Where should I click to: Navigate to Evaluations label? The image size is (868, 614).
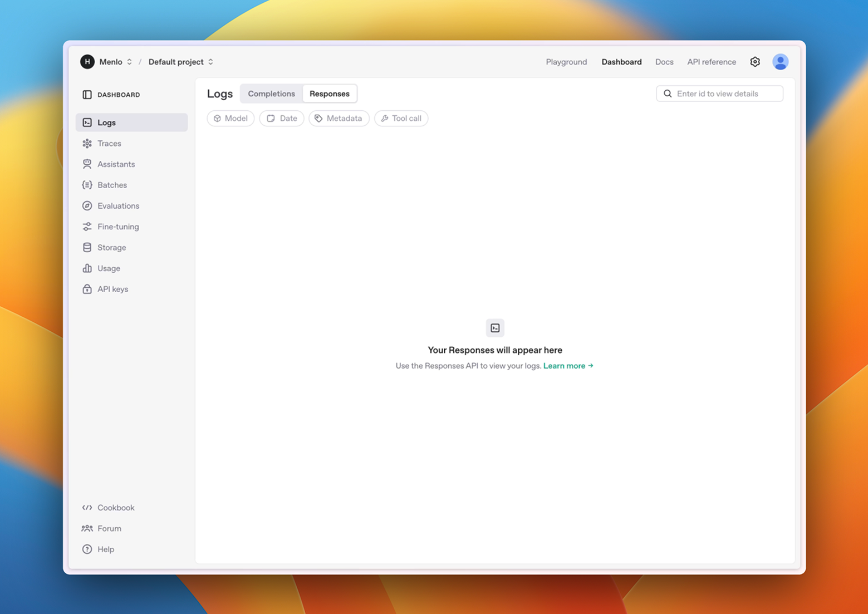point(119,206)
